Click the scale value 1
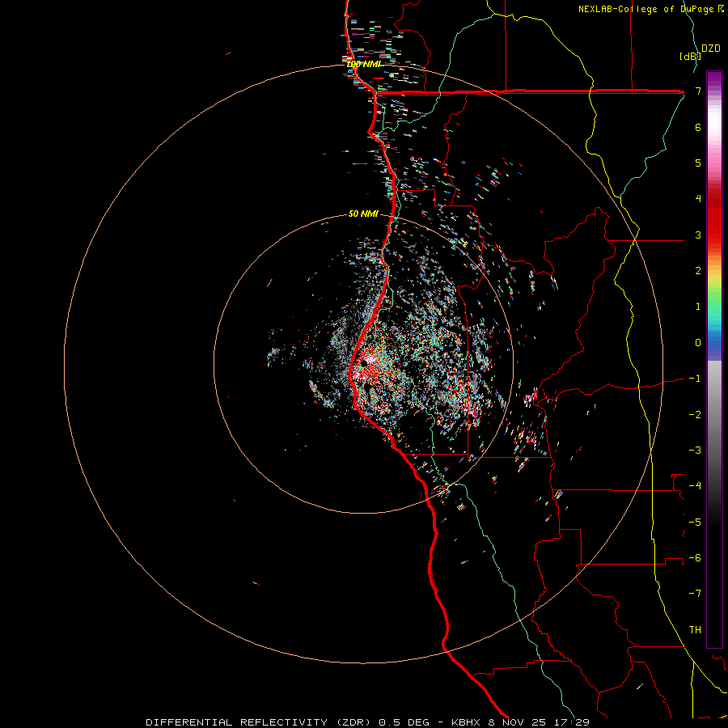The width and height of the screenshot is (728, 728). (698, 307)
